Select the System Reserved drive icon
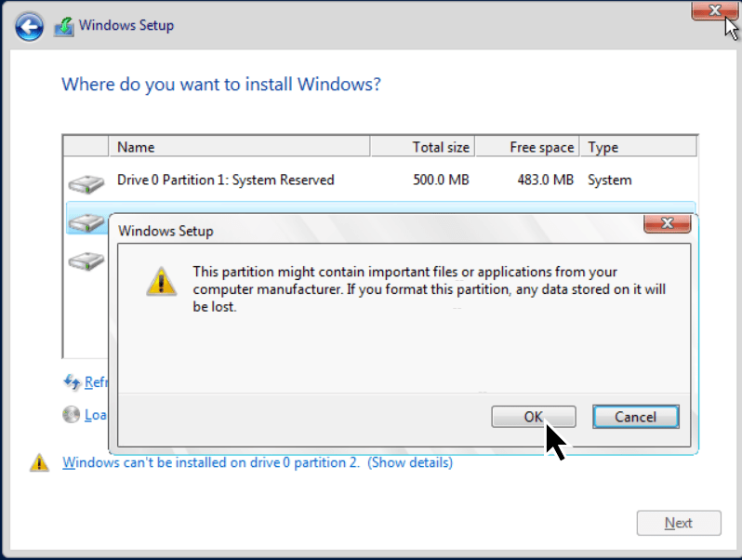742x560 pixels. tap(86, 183)
